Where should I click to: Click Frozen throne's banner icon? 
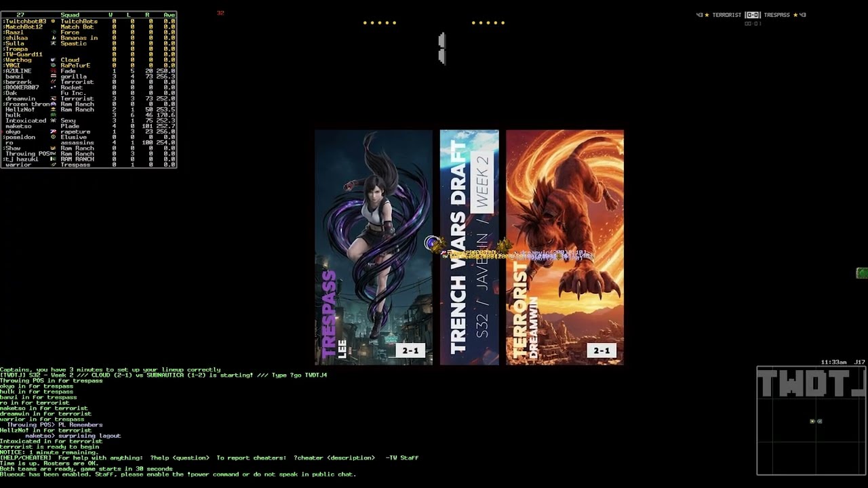pos(53,104)
